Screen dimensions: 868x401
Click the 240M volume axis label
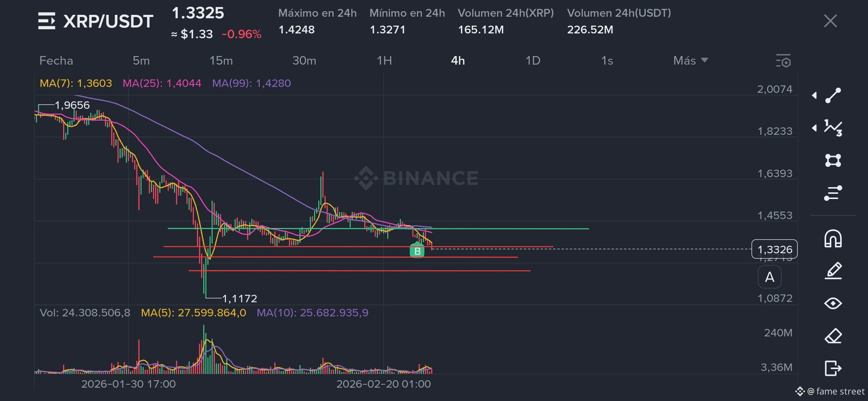(778, 333)
